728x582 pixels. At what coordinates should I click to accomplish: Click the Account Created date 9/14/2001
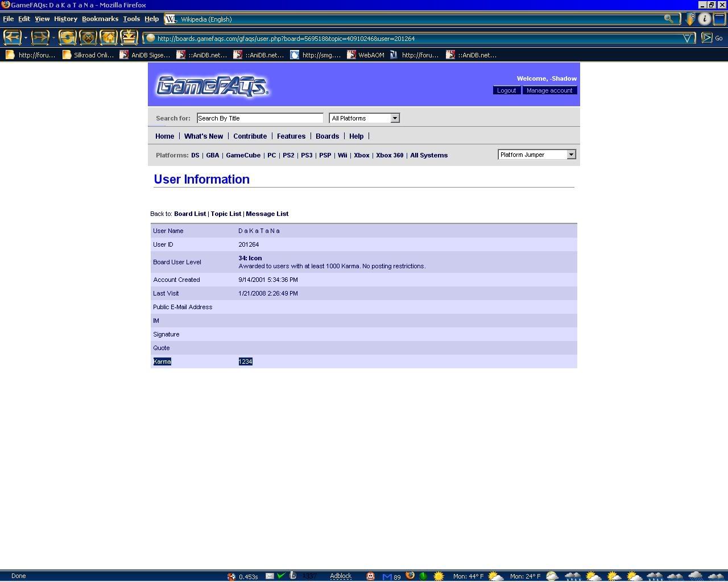268,280
